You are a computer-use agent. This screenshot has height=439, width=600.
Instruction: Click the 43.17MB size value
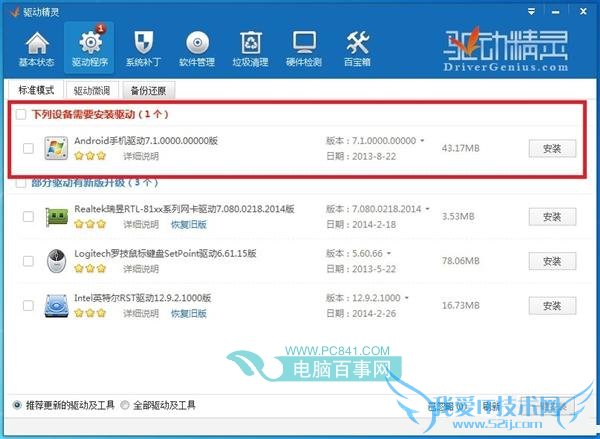pos(460,148)
